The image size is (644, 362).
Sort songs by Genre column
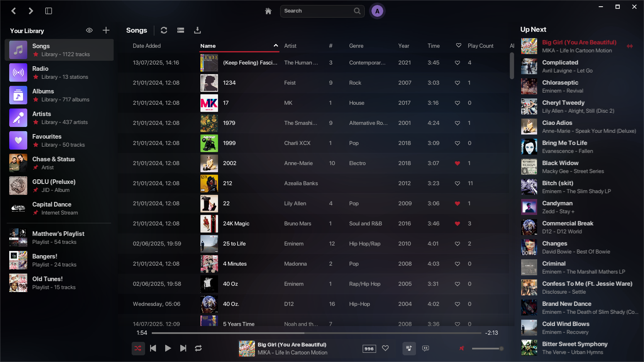pos(356,46)
